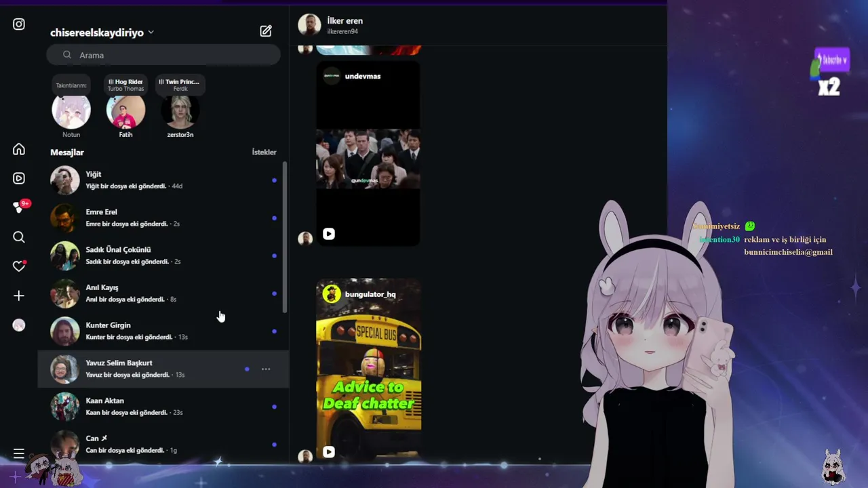Click the Create plus icon

[19, 296]
